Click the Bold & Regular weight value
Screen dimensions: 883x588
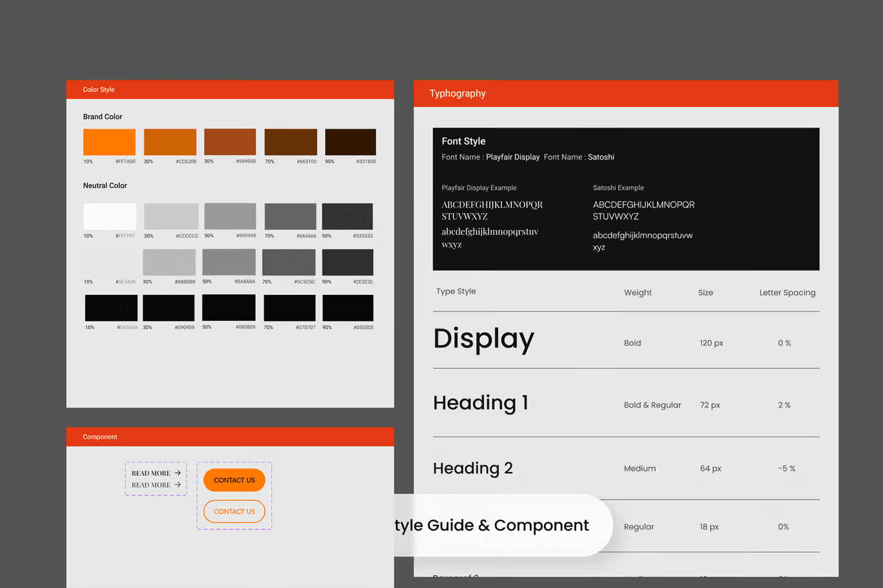pos(652,405)
